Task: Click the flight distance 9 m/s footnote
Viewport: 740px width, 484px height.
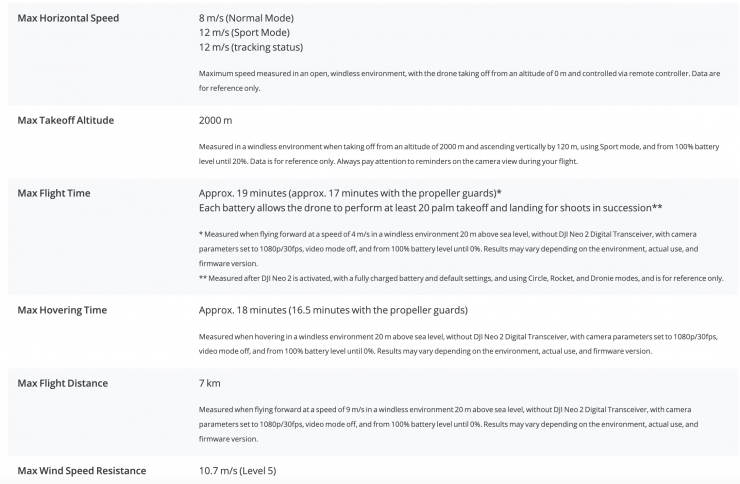Action: tap(459, 417)
